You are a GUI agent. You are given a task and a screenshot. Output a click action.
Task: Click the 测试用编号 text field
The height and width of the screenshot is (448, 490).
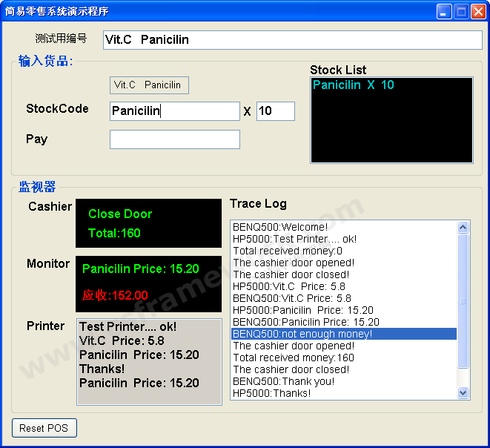(291, 40)
